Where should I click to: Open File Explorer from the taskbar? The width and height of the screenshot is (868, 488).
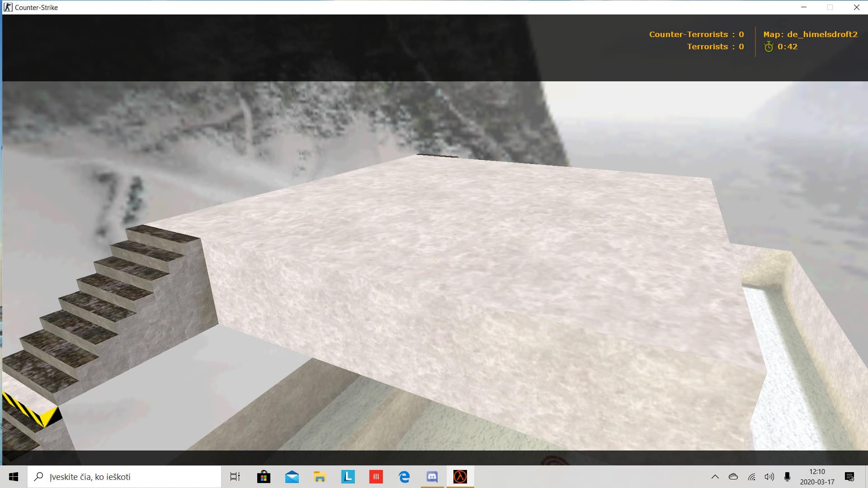coord(320,477)
